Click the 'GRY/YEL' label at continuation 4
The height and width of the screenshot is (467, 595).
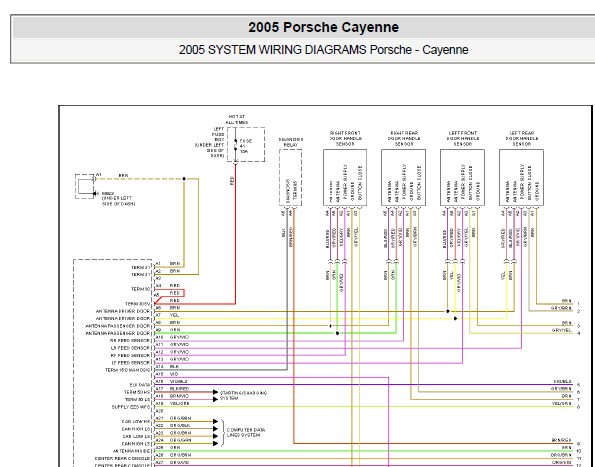coord(562,330)
